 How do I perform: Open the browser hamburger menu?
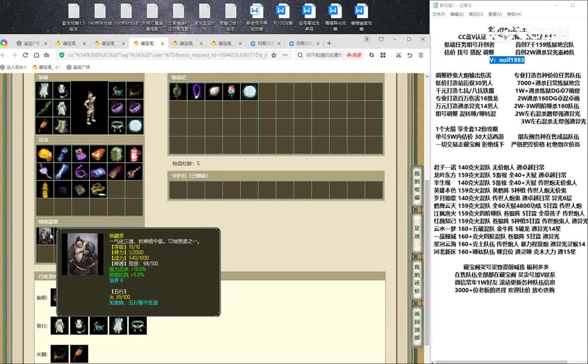pos(421,55)
